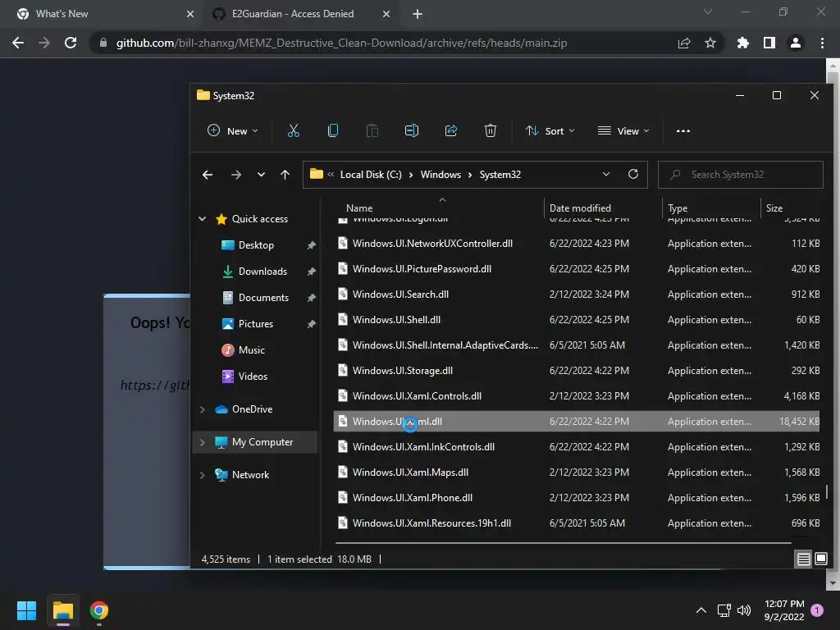Click the Copy icon in Explorer toolbar
The height and width of the screenshot is (630, 840).
coord(333,130)
